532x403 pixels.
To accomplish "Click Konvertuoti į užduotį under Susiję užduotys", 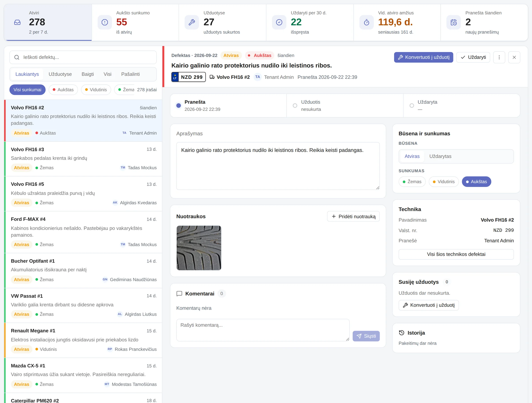I will tap(429, 305).
